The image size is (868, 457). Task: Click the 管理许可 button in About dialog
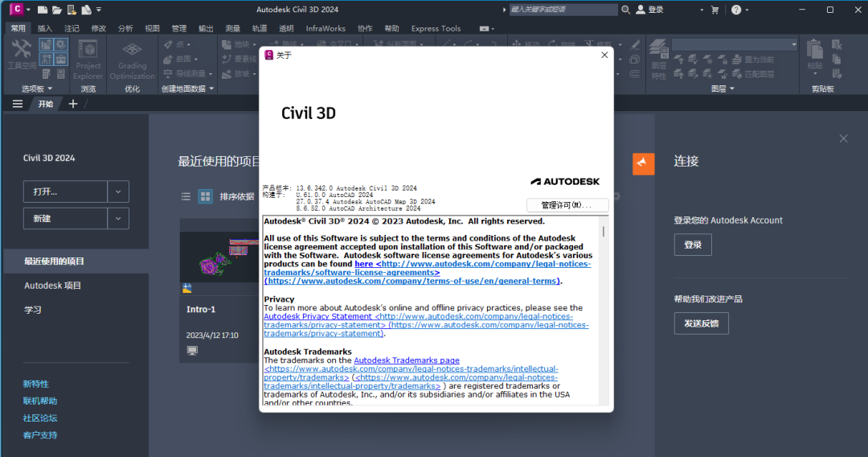pyautogui.click(x=567, y=205)
